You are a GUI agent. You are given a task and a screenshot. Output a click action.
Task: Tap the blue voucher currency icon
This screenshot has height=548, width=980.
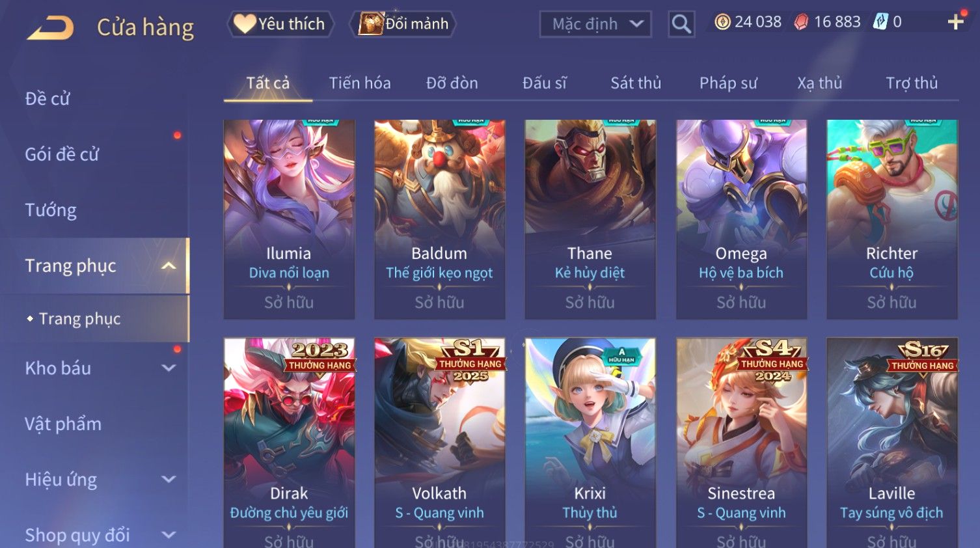pyautogui.click(x=880, y=21)
